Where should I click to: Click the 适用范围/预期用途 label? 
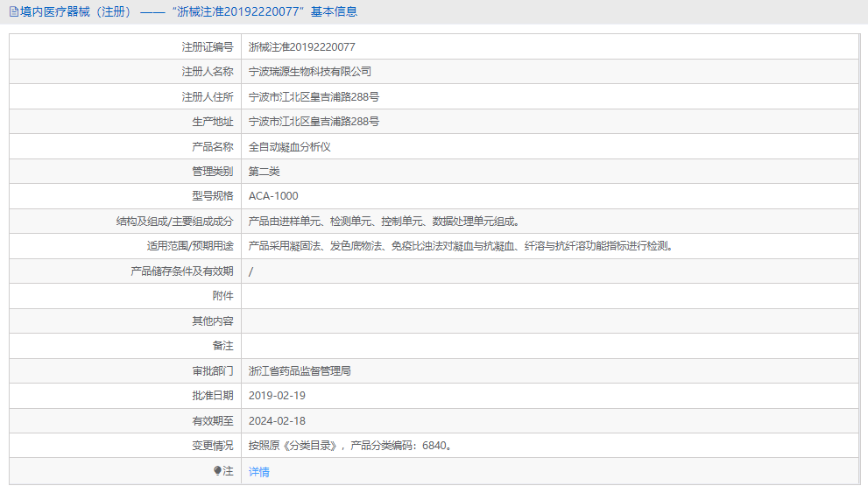click(x=190, y=246)
